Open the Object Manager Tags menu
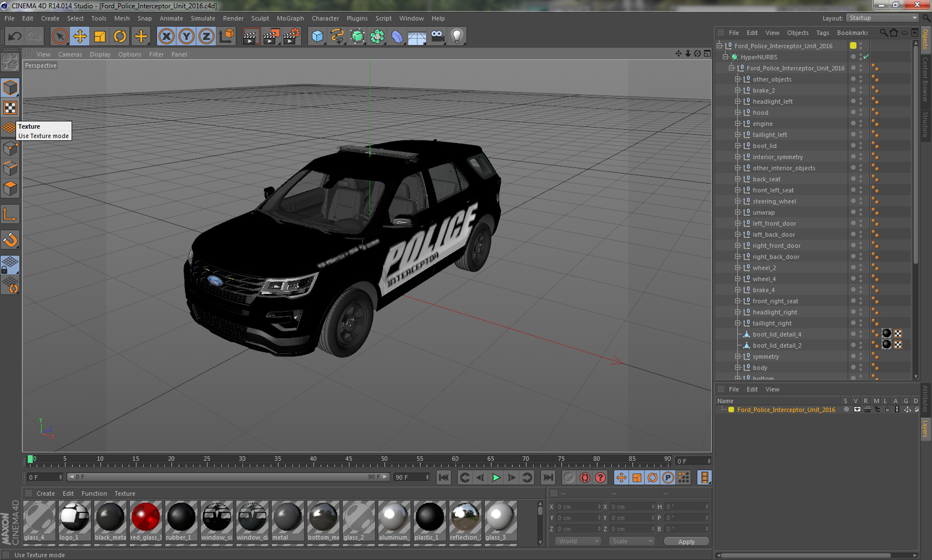Screen dimensions: 932x560 [823, 33]
